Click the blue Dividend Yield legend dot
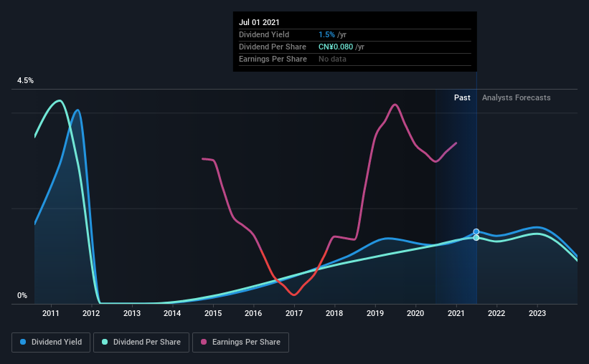589x364 pixels. coord(23,342)
